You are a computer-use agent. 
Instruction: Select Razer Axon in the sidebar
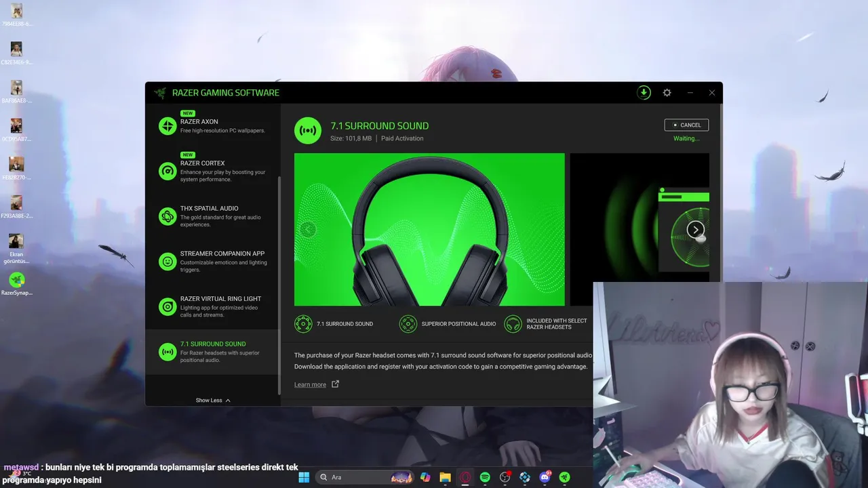(x=212, y=125)
